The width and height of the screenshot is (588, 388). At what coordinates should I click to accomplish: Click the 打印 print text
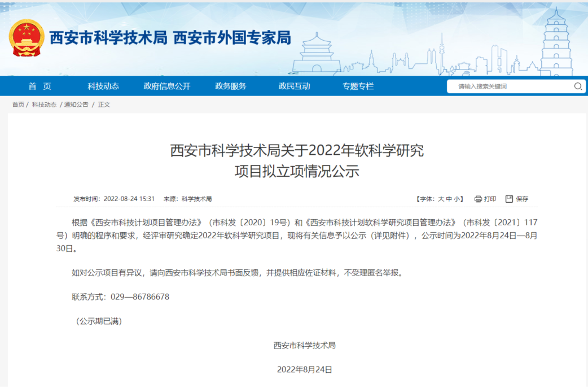coord(490,199)
